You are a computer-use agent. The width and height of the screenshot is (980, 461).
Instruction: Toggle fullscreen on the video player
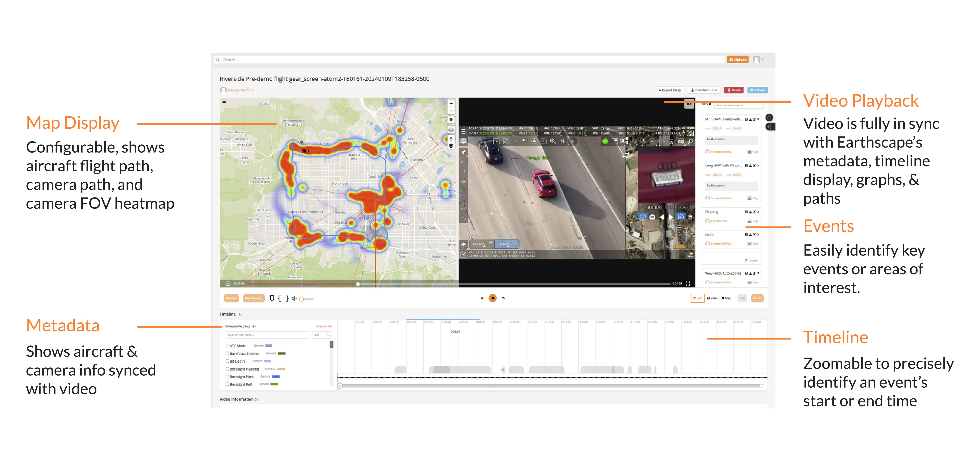click(x=688, y=284)
